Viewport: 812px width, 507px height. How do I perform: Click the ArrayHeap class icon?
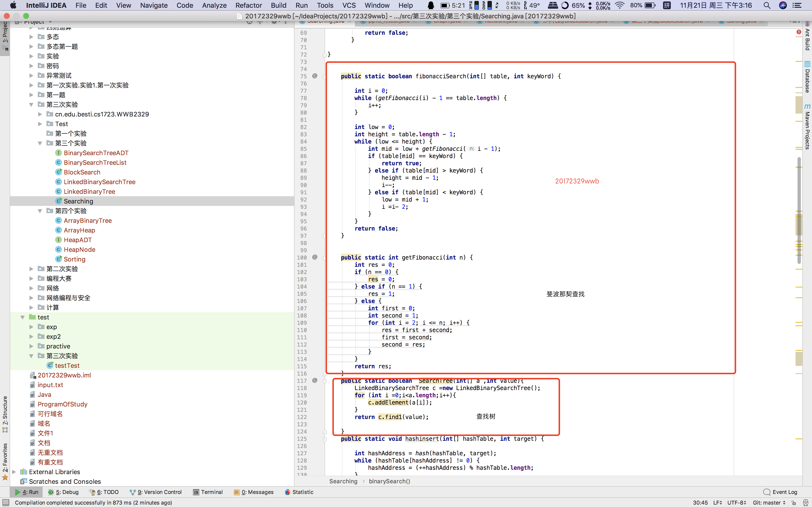[58, 230]
